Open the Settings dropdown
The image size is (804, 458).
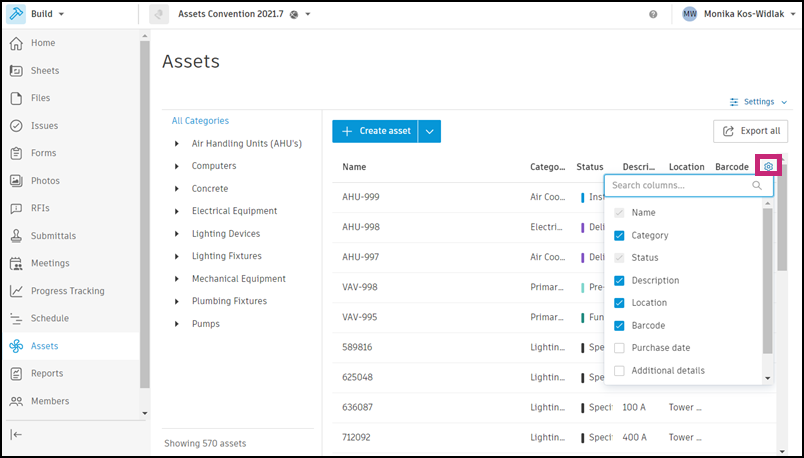pyautogui.click(x=758, y=102)
